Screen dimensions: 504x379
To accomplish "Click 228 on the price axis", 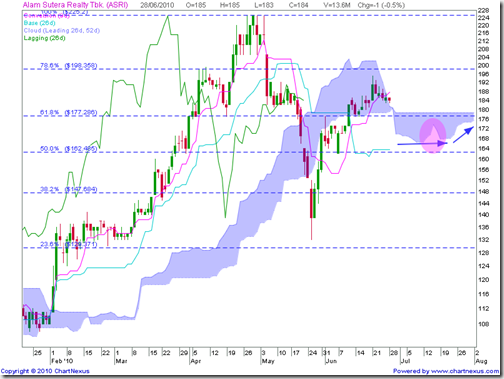I will point(483,11).
